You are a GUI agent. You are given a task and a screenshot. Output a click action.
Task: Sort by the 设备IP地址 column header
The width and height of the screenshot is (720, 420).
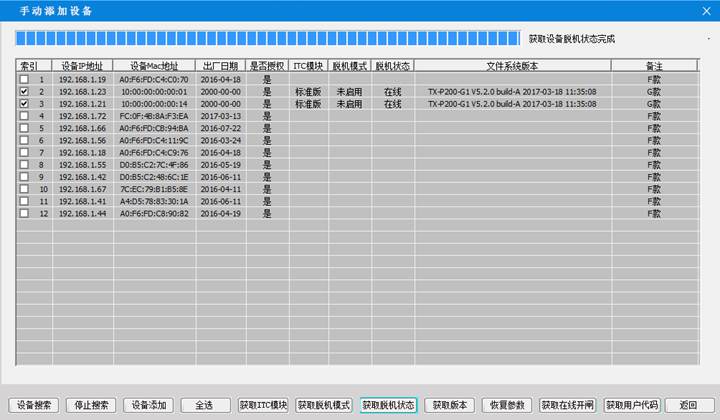tap(82, 65)
